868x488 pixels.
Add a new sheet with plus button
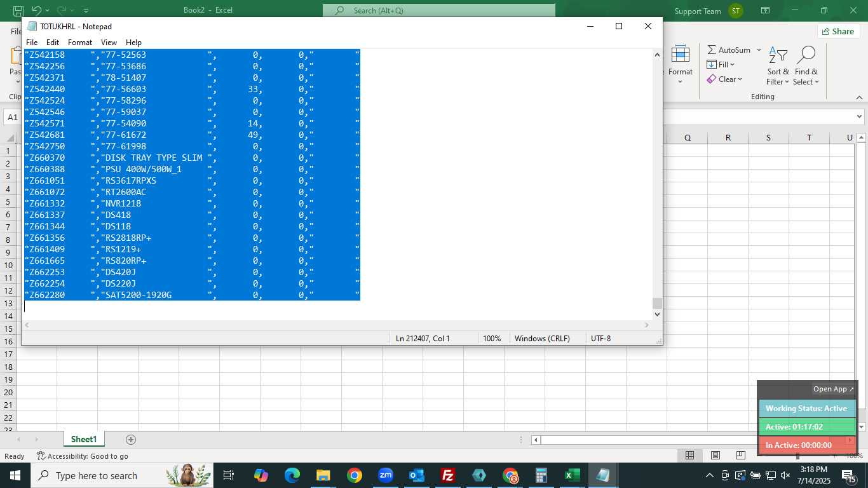point(131,440)
